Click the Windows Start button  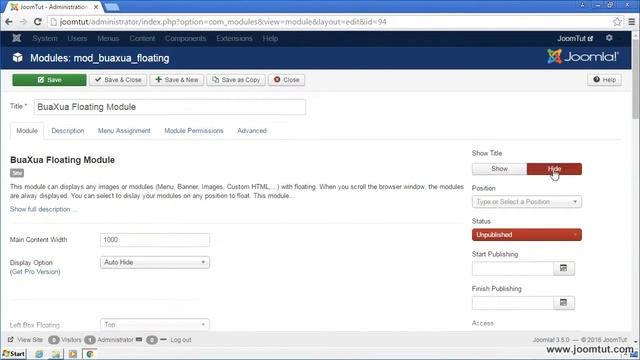click(x=13, y=354)
